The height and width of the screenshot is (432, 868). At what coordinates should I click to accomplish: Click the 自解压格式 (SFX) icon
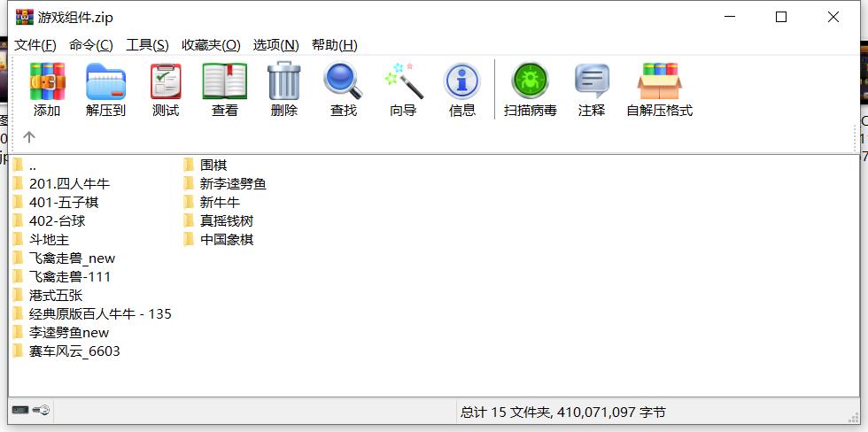click(x=659, y=82)
